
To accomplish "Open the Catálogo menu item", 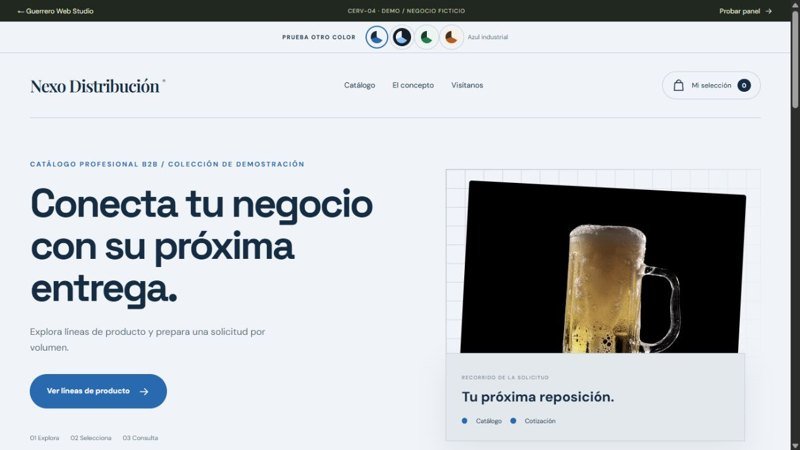I will coord(359,85).
